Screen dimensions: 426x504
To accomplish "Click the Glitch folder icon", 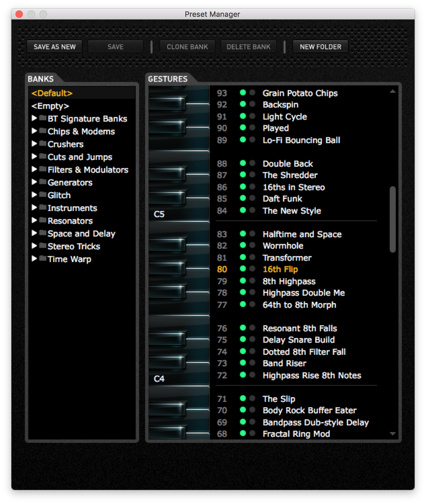I will pos(43,195).
